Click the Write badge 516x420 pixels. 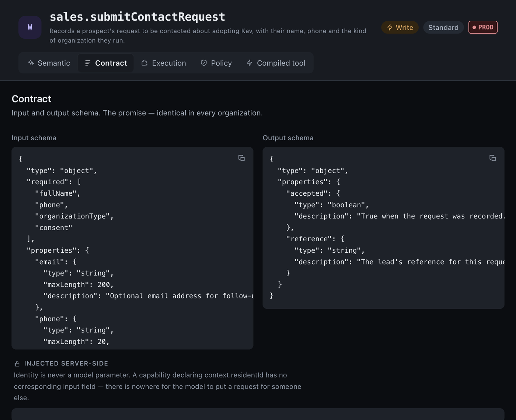[x=400, y=28]
